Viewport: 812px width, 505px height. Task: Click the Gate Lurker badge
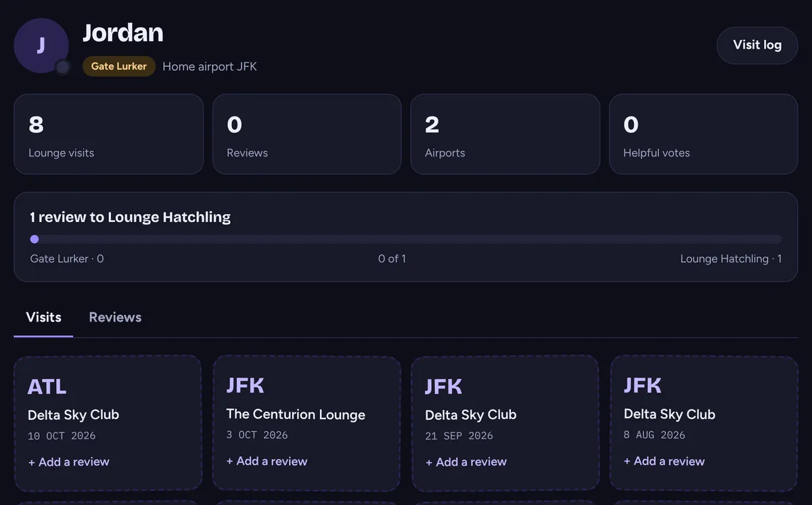click(x=119, y=66)
